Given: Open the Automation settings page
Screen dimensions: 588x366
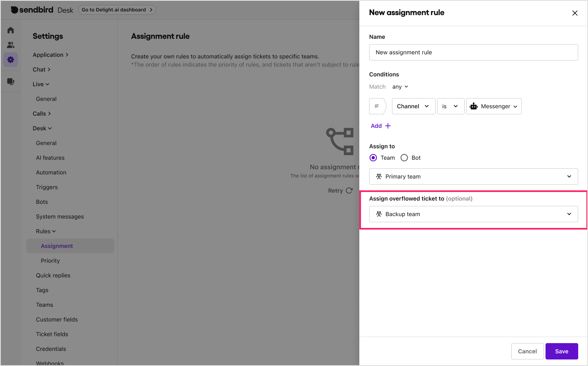Looking at the screenshot, I should [x=51, y=172].
